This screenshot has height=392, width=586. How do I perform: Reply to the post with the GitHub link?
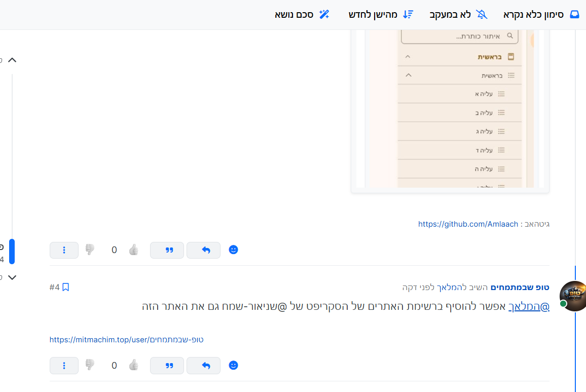point(204,250)
